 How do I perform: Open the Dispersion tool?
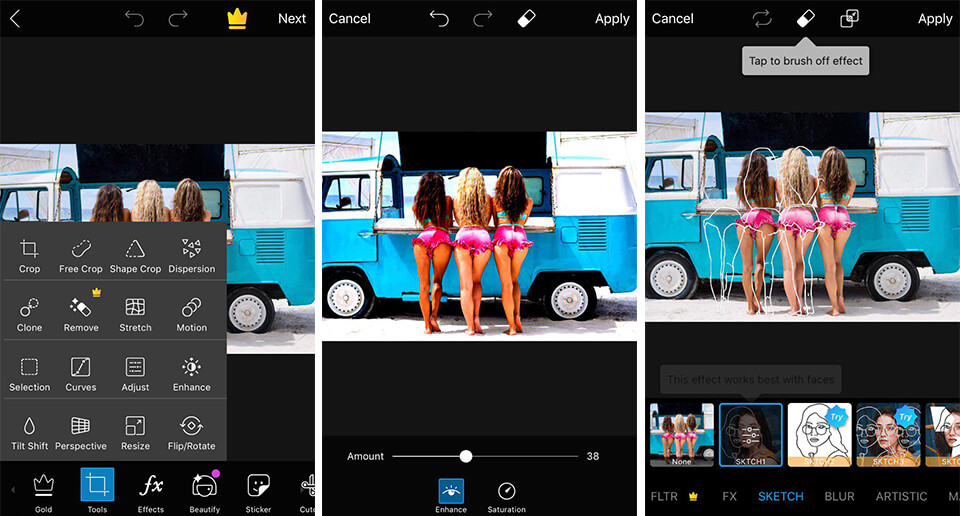coord(192,256)
